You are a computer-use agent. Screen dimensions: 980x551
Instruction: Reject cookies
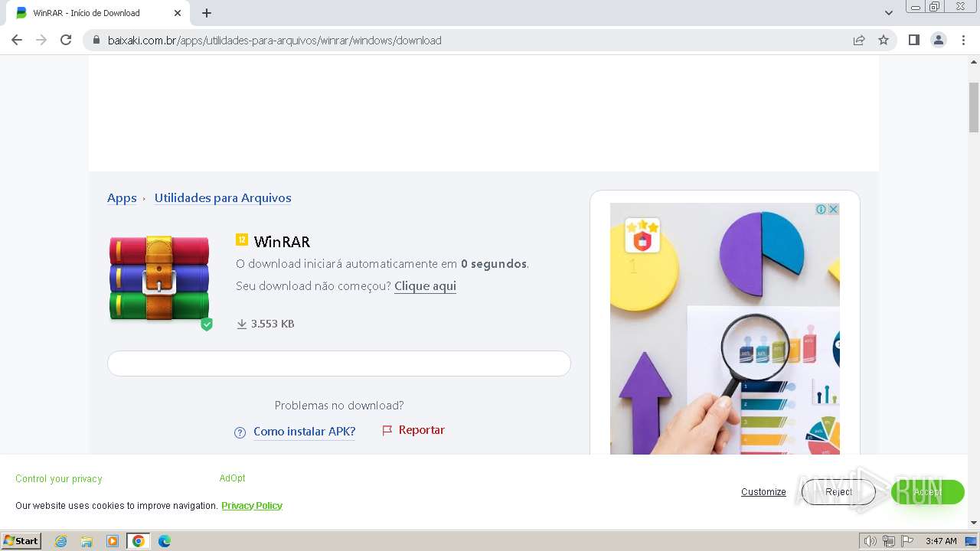pyautogui.click(x=838, y=492)
